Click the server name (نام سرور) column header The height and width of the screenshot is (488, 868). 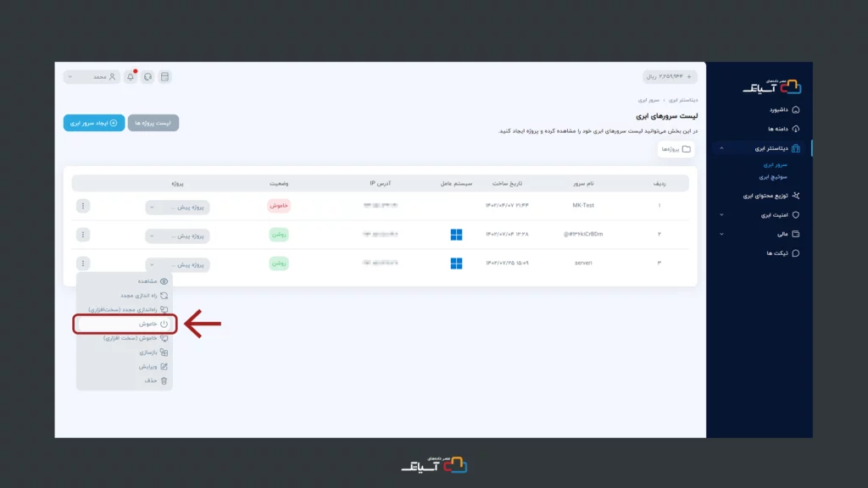583,183
